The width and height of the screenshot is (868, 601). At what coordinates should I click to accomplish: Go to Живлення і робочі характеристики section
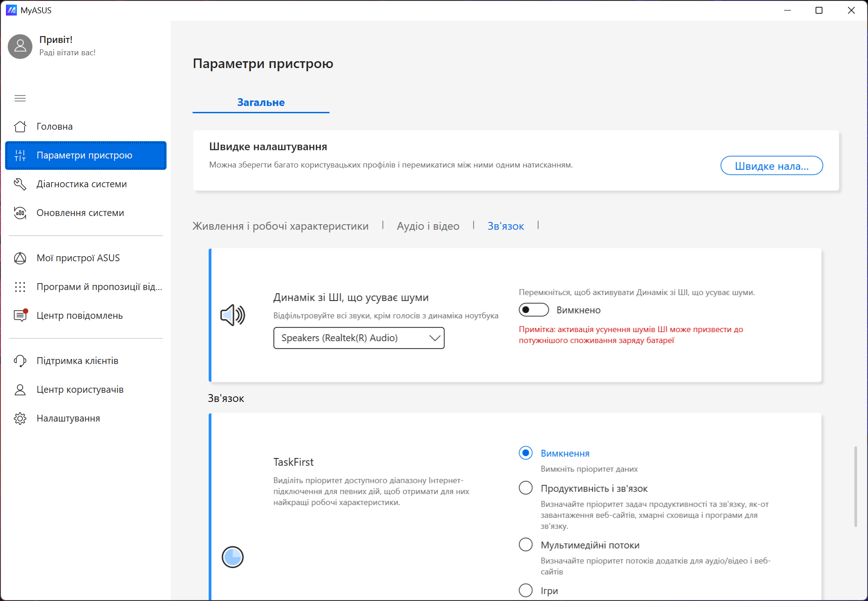pyautogui.click(x=280, y=226)
